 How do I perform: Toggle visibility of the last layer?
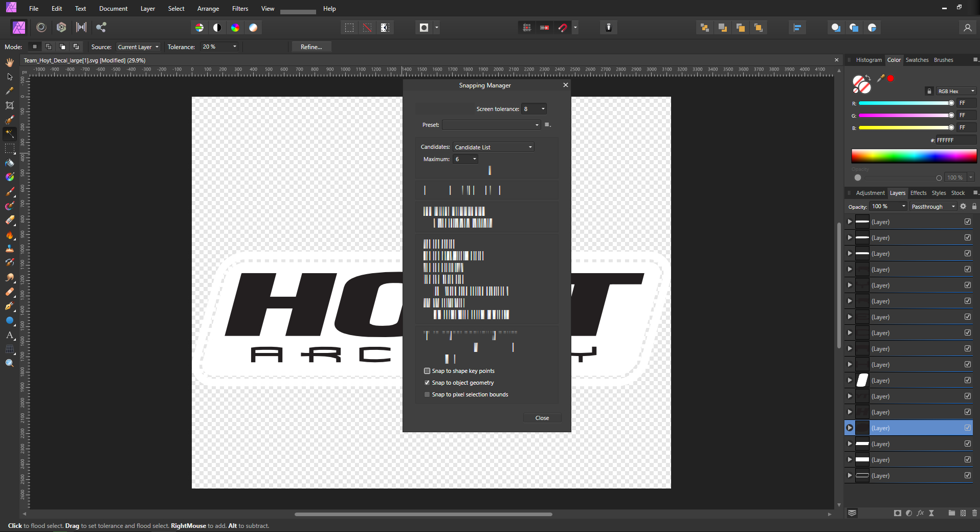point(968,475)
